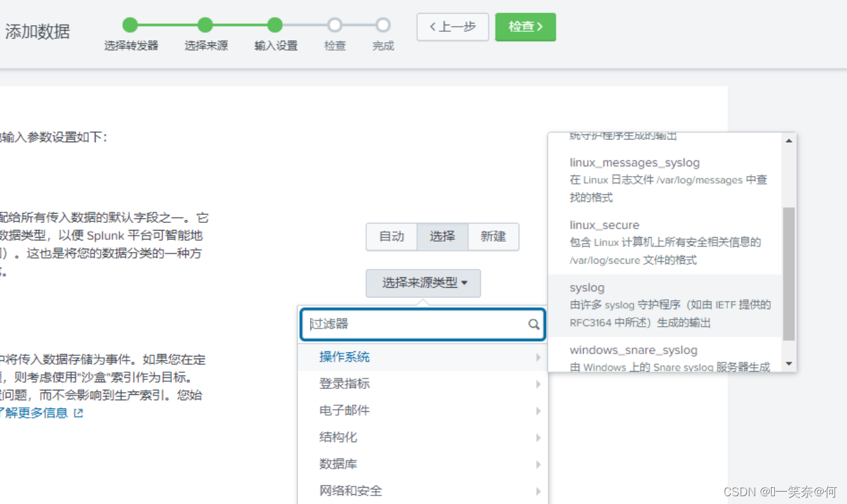Click the 选择来源 step label
The width and height of the screenshot is (847, 504).
point(206,46)
